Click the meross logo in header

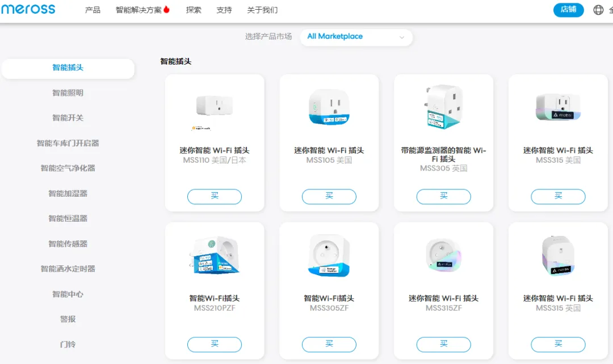[x=28, y=9]
